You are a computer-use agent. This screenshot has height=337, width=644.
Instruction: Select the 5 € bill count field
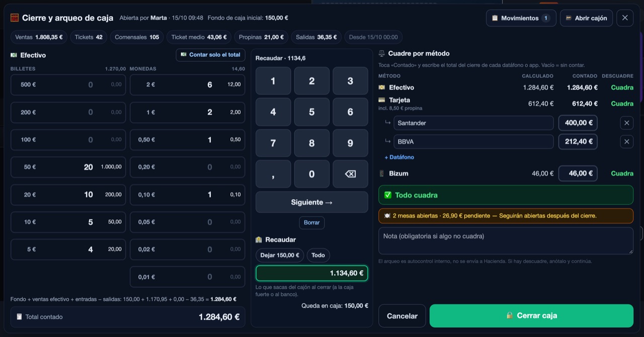[68, 249]
